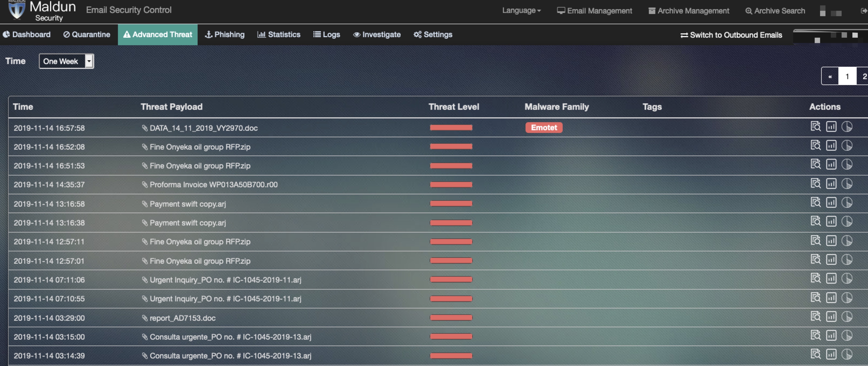This screenshot has width=868, height=366.
Task: Click the Emotet malware family tag
Action: 544,128
